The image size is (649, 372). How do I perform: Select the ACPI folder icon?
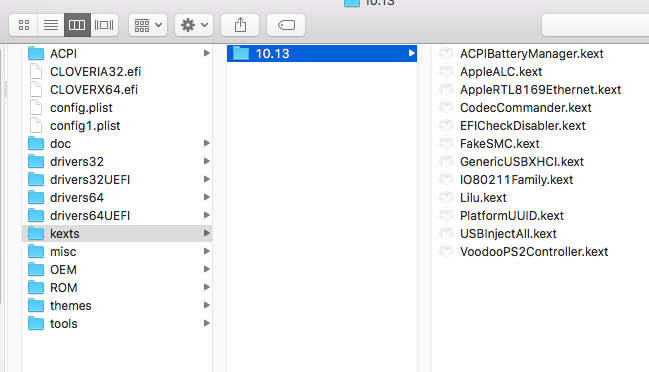point(36,53)
